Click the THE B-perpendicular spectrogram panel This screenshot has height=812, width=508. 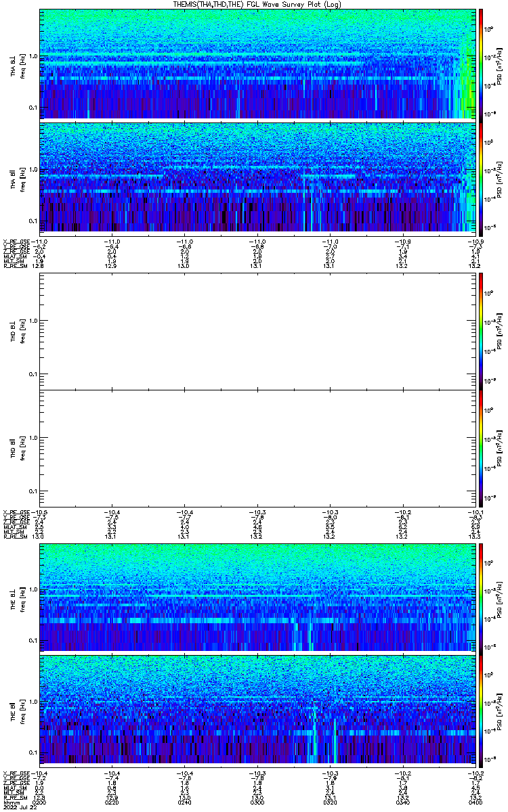point(257,597)
